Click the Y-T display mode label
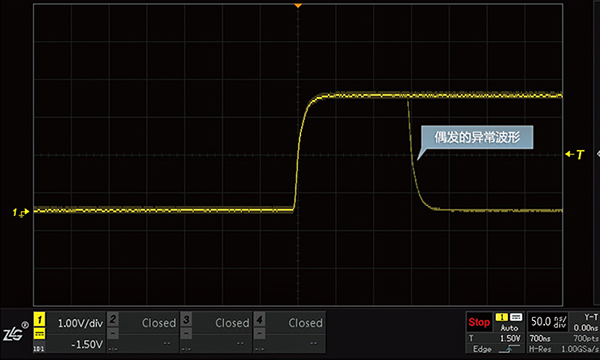 (x=591, y=317)
